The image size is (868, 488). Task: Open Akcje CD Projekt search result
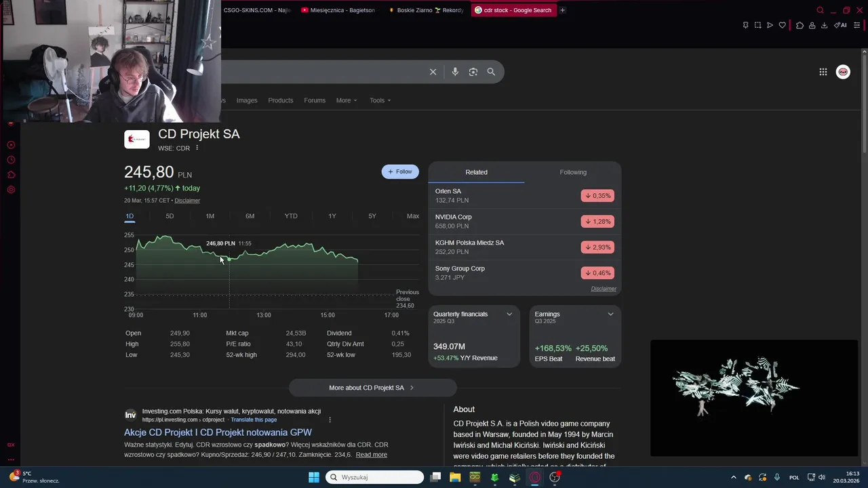coord(218,432)
